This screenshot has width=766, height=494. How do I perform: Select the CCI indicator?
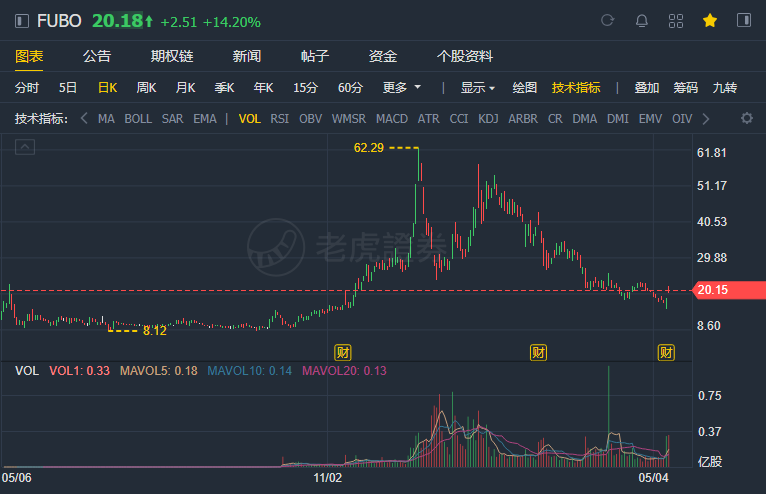[459, 119]
